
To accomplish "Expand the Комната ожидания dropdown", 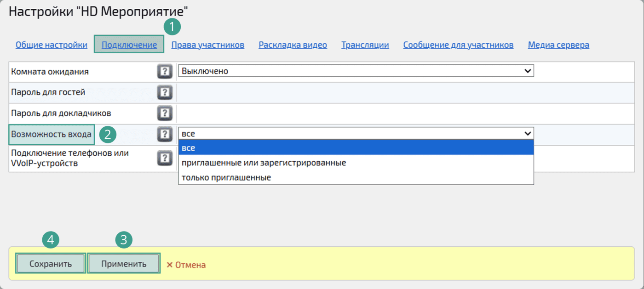I will 356,71.
